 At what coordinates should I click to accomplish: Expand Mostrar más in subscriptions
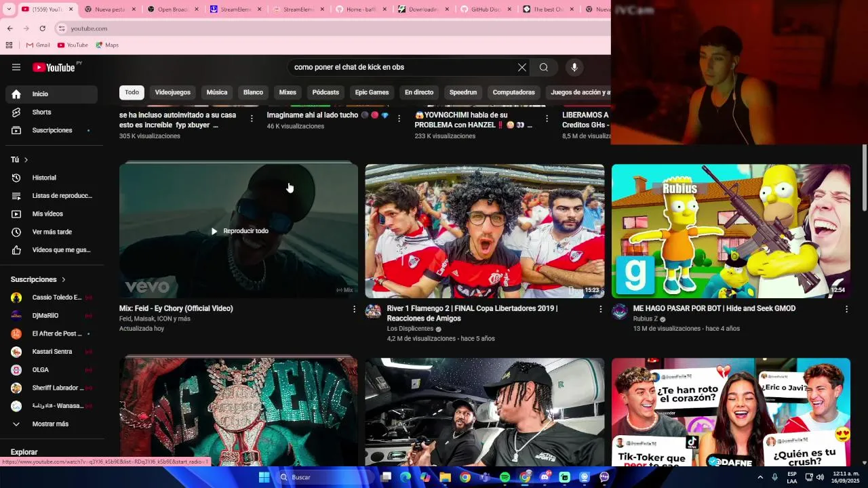[x=52, y=424]
